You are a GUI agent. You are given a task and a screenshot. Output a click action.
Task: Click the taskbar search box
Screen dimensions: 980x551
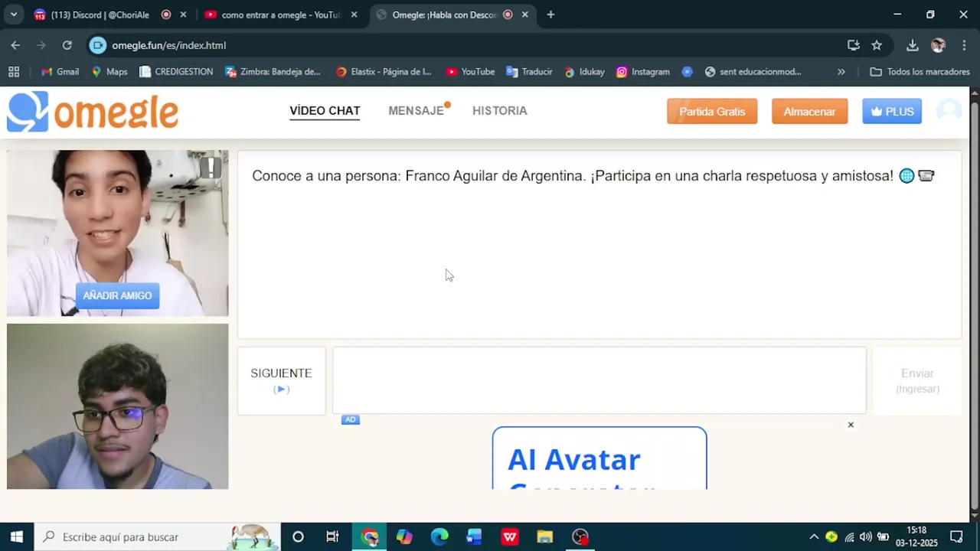(158, 536)
